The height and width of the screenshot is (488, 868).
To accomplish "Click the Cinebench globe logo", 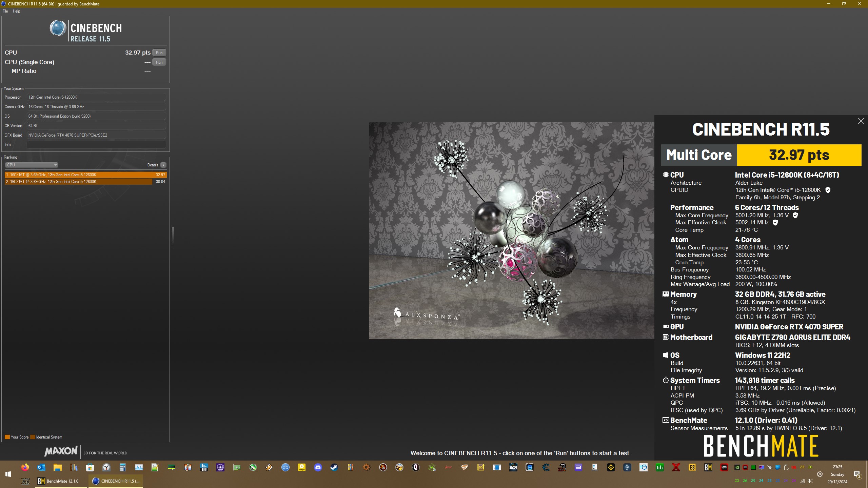I will click(x=58, y=28).
